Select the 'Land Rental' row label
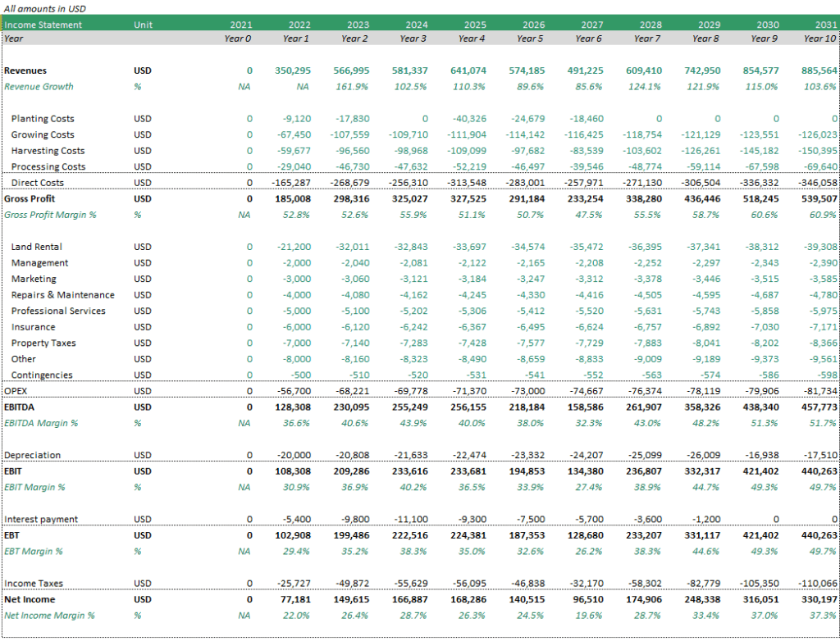This screenshot has height=641, width=840. 36,248
